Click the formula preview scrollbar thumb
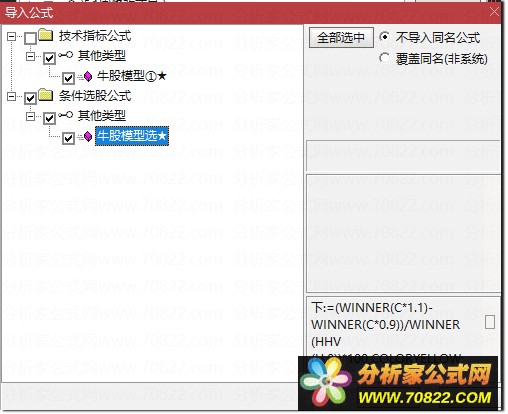508x414 pixels. tap(490, 322)
